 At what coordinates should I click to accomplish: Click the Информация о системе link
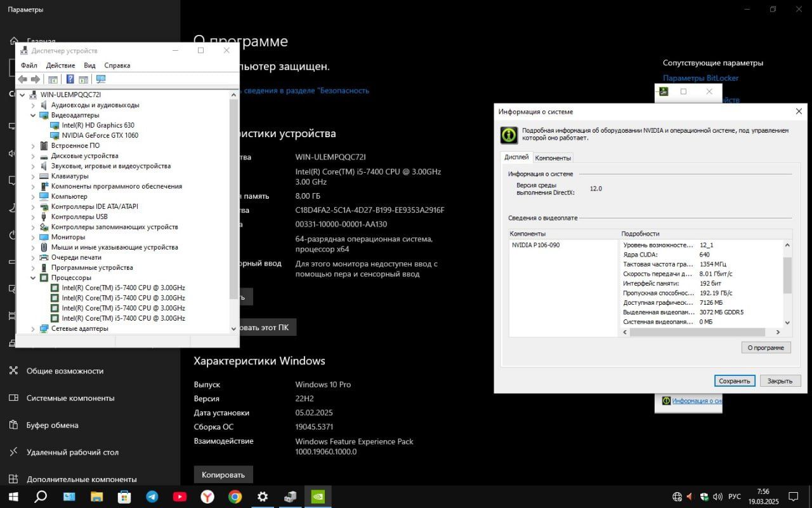(697, 401)
